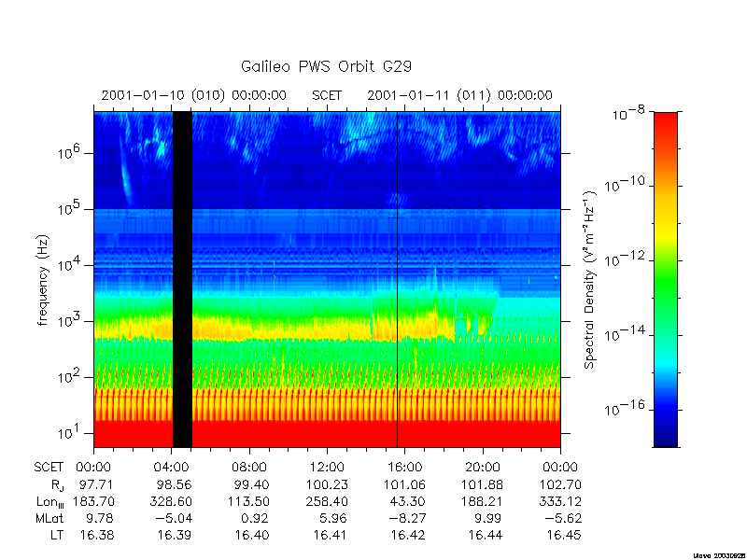This screenshot has height=560, width=747.
Task: Click the SCET label above the spectrogram
Action: (x=327, y=95)
